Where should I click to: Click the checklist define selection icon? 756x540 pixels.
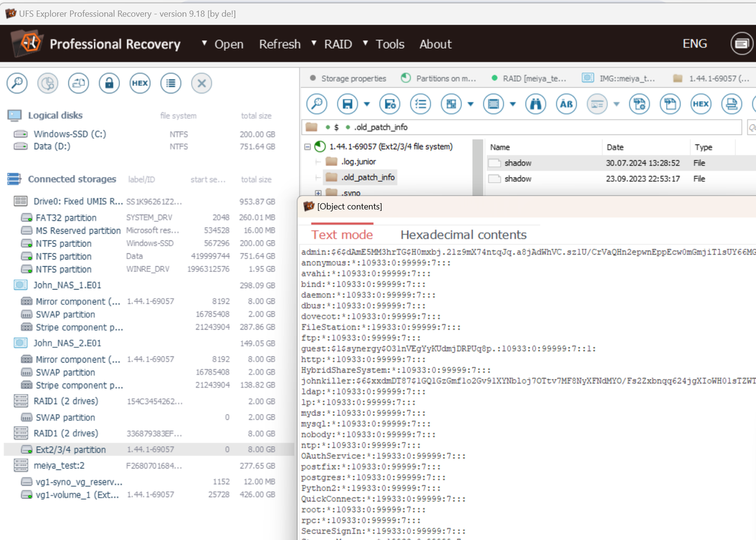(421, 105)
